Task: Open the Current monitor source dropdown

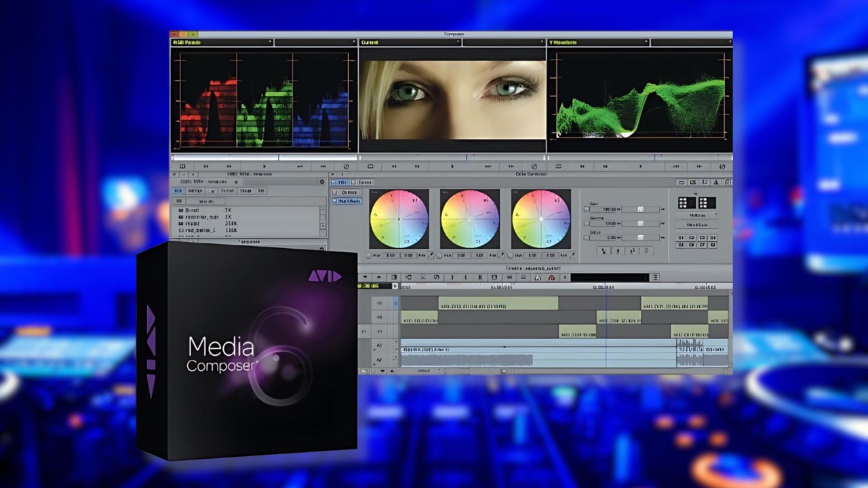Action: point(458,43)
